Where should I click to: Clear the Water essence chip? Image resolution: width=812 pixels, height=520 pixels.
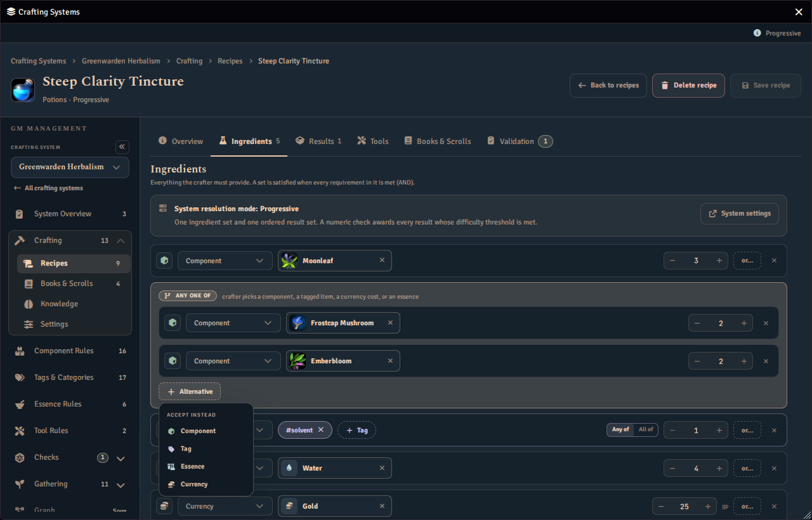(382, 468)
